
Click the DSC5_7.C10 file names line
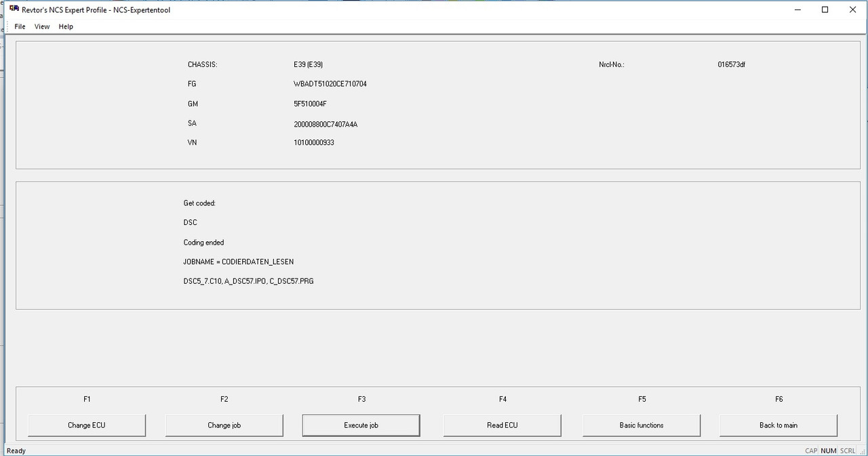249,281
